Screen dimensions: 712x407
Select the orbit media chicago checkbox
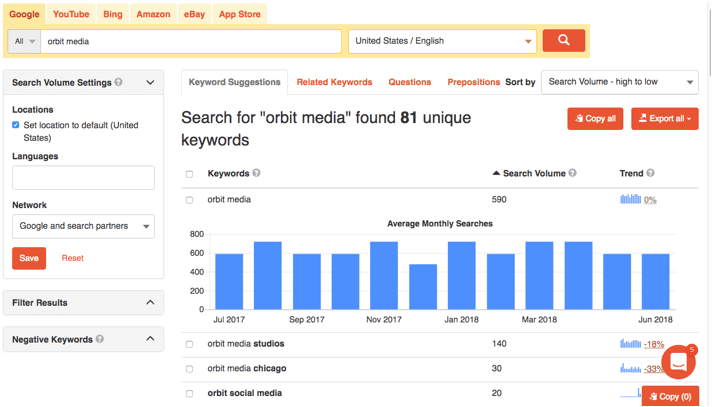tap(189, 369)
